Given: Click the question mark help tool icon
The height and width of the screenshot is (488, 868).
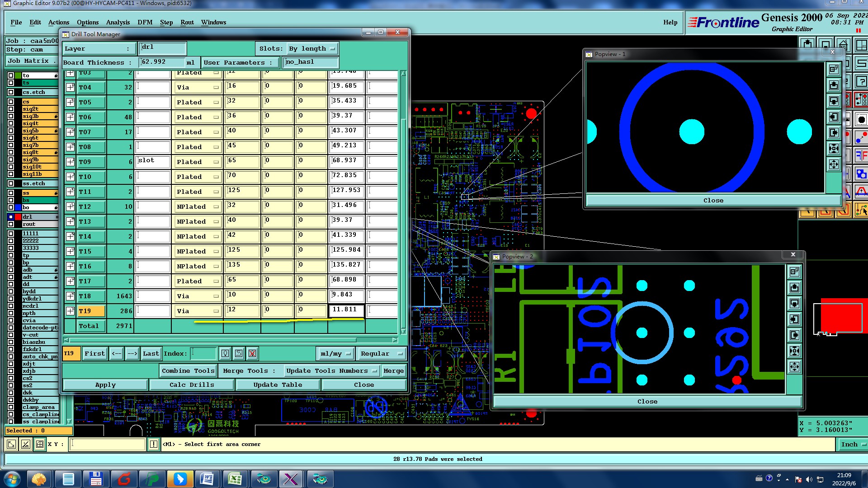Looking at the screenshot, I should 862,82.
